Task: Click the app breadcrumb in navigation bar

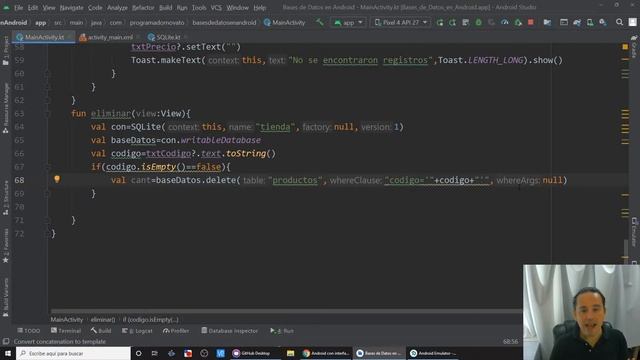Action: (x=40, y=22)
